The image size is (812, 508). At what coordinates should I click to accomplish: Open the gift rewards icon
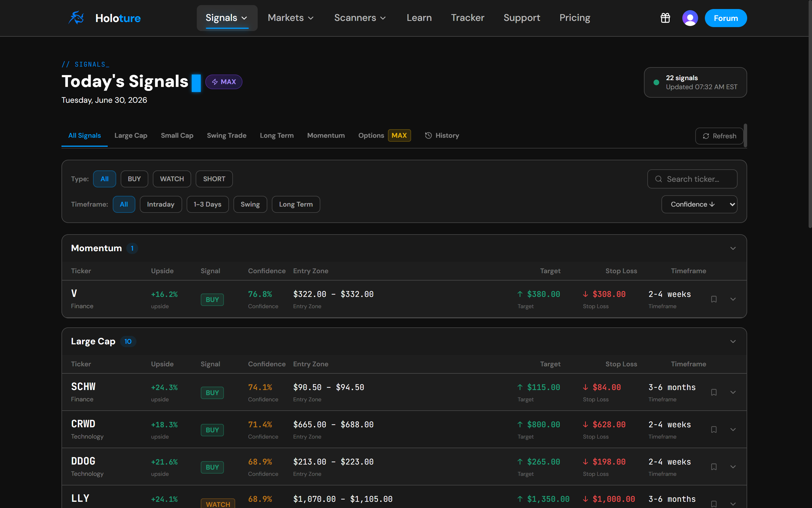[x=665, y=18]
